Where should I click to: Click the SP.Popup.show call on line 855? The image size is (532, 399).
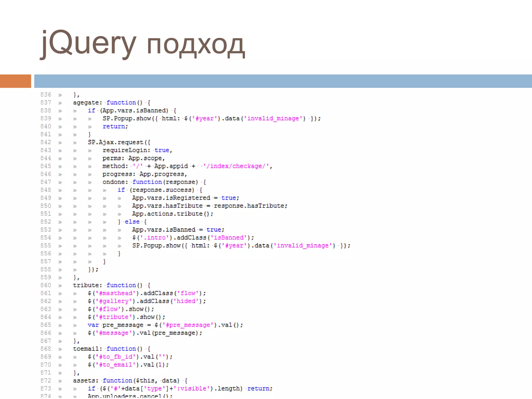241,246
